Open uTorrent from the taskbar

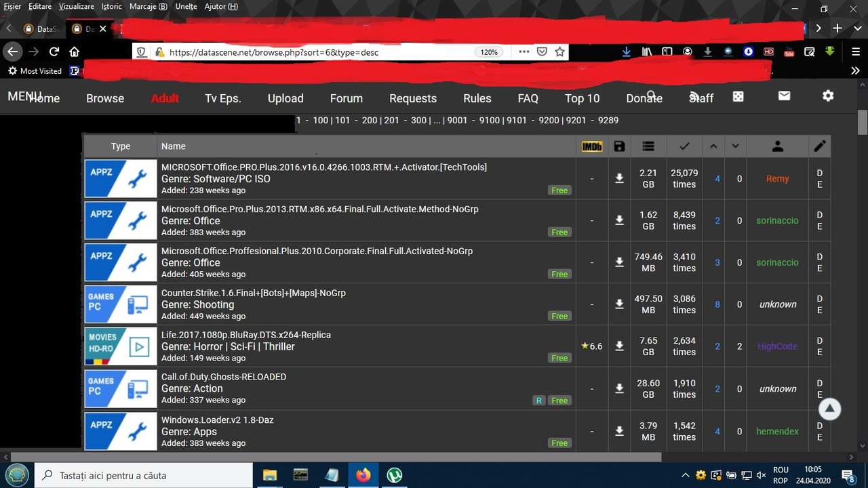[394, 475]
